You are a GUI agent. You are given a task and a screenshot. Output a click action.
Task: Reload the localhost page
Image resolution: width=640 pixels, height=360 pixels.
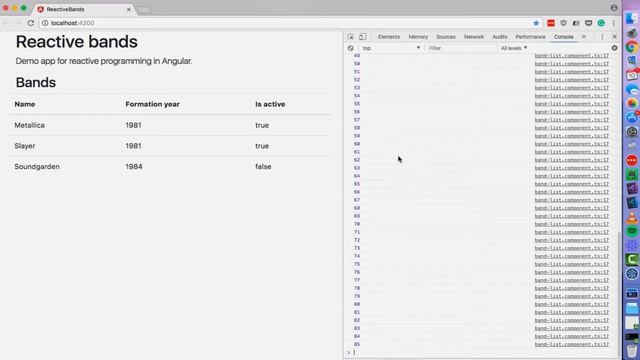pos(31,23)
